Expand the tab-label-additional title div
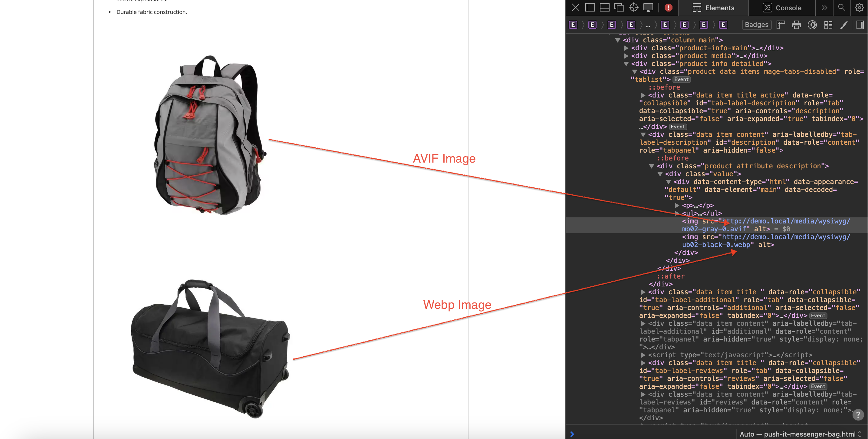 click(x=643, y=292)
